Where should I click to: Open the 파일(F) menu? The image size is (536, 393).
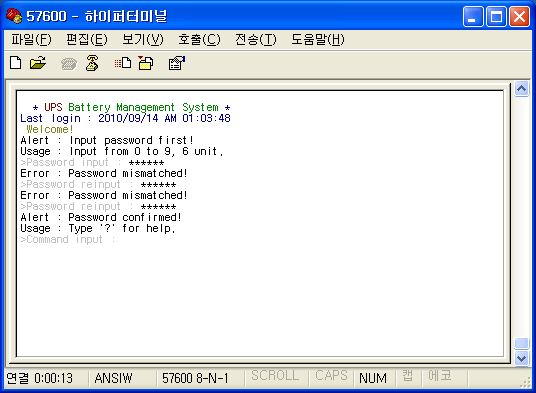coord(31,40)
